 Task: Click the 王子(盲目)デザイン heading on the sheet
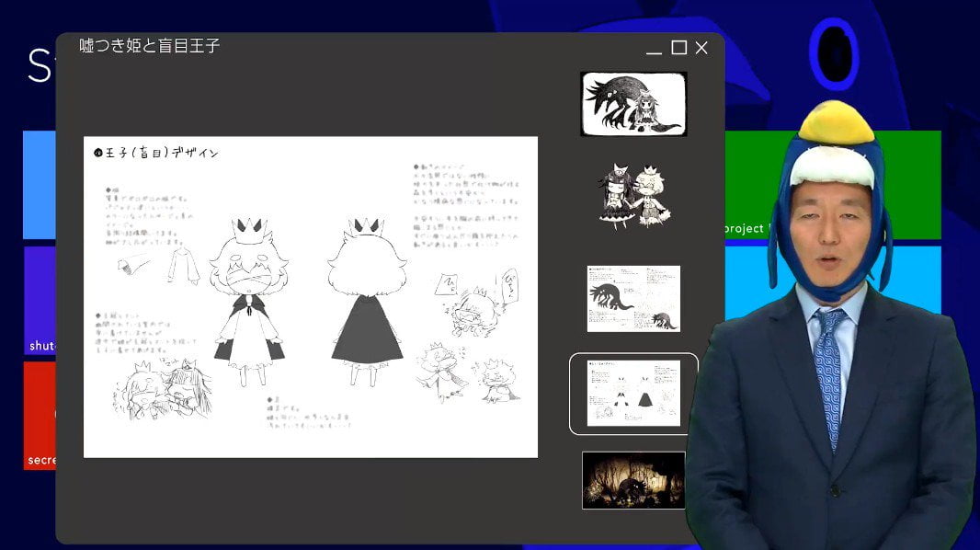156,153
